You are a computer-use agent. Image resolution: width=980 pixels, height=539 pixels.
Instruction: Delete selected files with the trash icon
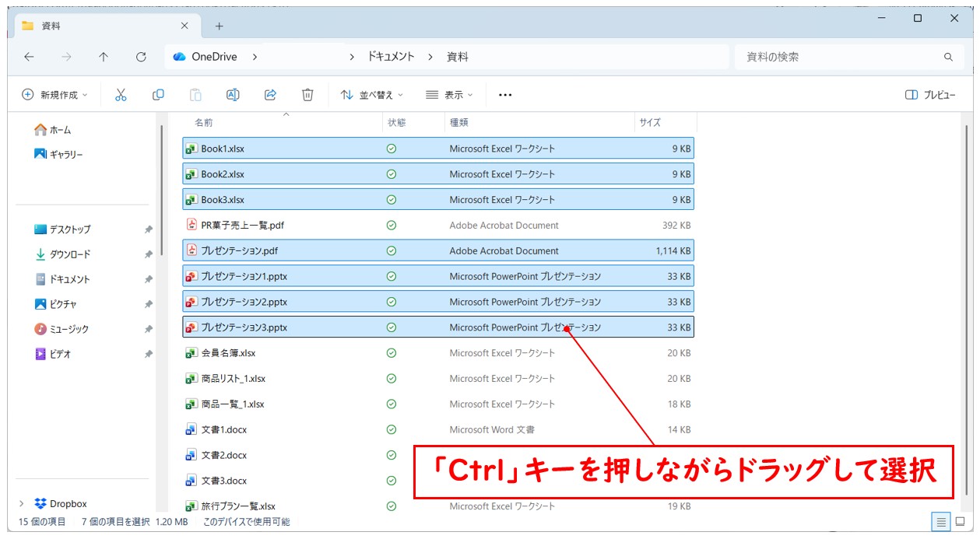(307, 94)
